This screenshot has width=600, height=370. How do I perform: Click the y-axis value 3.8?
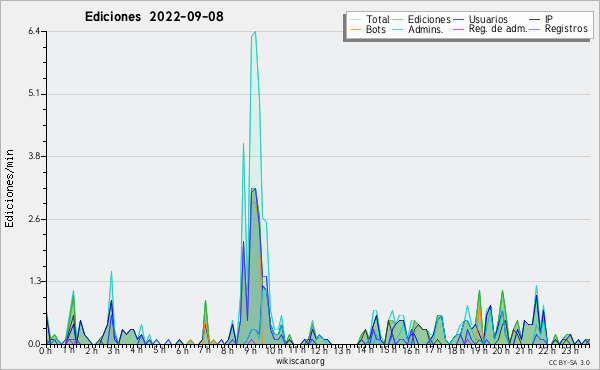[x=34, y=156]
